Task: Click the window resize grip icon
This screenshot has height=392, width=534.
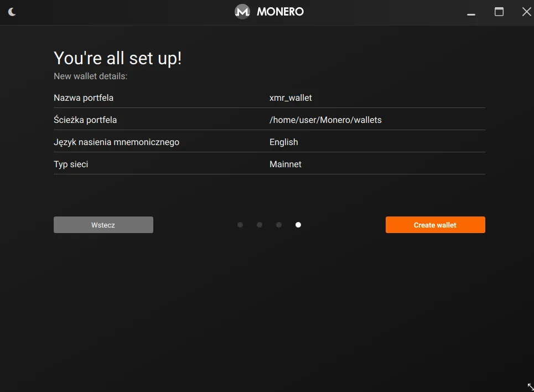Action: pyautogui.click(x=530, y=387)
